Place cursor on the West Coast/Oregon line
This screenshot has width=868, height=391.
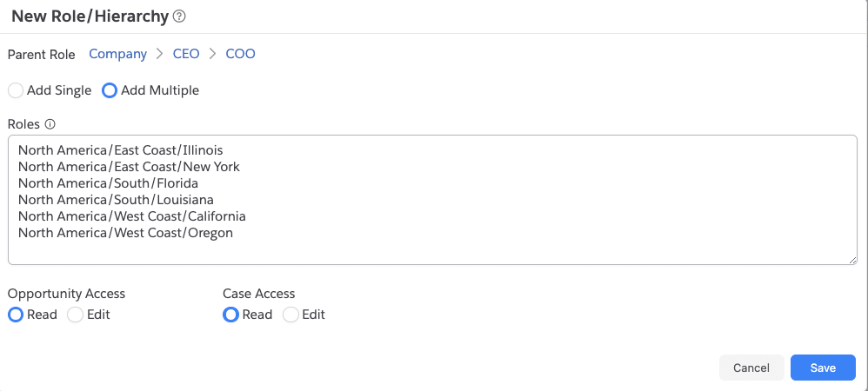point(125,233)
